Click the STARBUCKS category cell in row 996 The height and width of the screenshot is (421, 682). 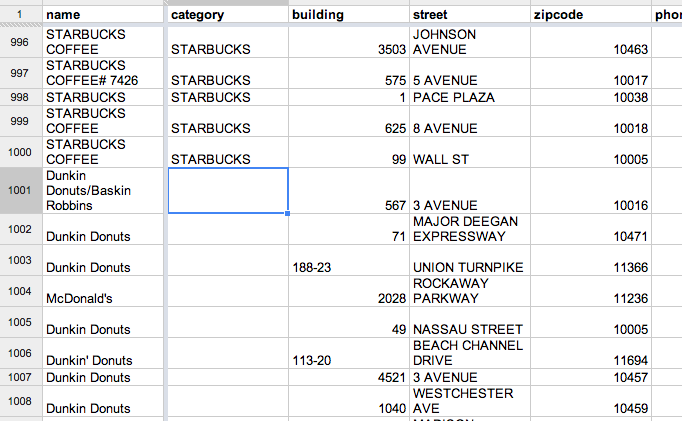point(228,42)
